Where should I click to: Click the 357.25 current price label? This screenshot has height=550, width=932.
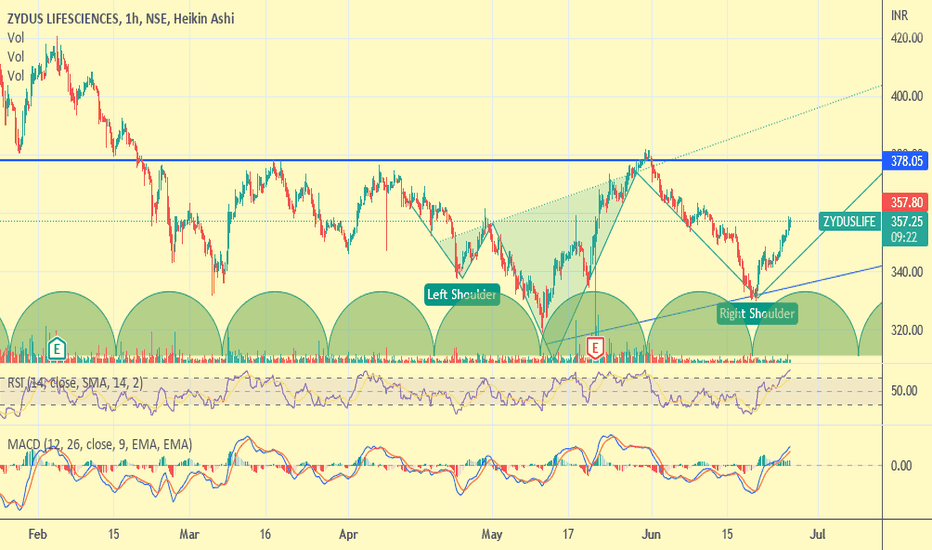(906, 221)
